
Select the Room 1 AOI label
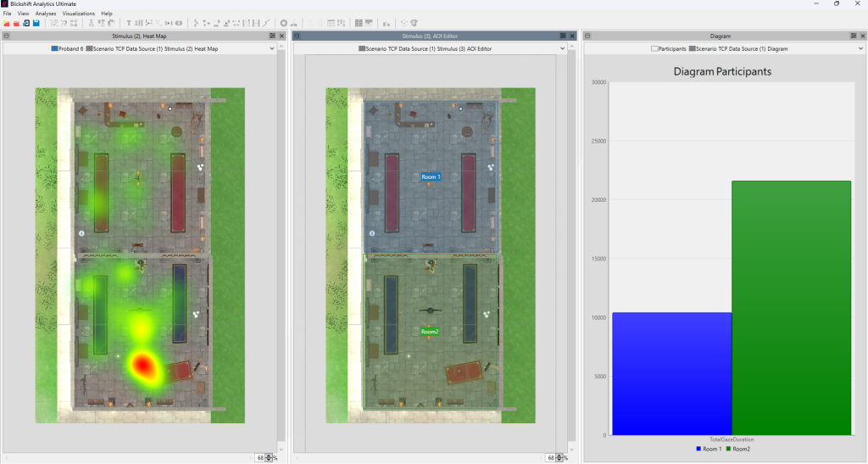click(x=431, y=176)
